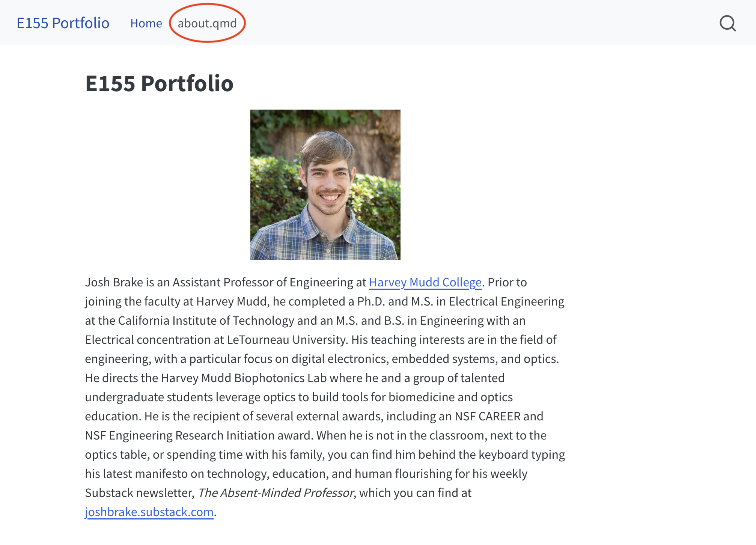Follow the Harvey Mudd College link
Screen dimensions: 756x545
point(425,282)
